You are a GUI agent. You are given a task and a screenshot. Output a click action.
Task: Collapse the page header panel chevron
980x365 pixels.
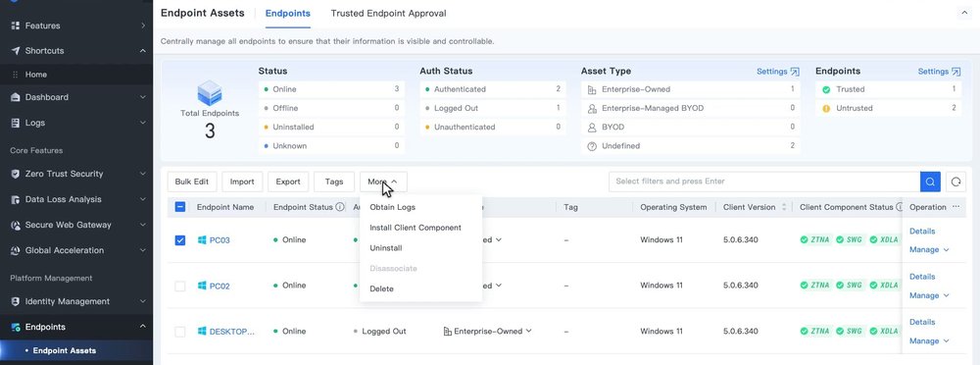[964, 13]
